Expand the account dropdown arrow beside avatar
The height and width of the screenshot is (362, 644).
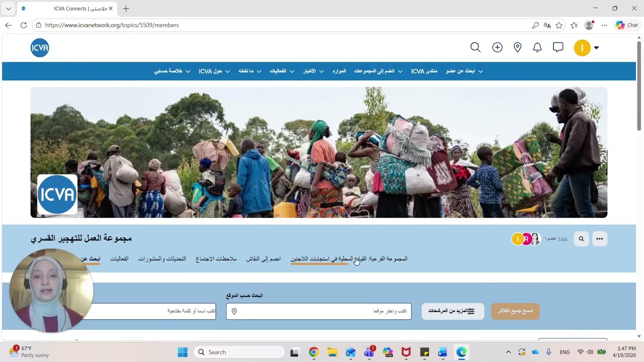(x=596, y=48)
